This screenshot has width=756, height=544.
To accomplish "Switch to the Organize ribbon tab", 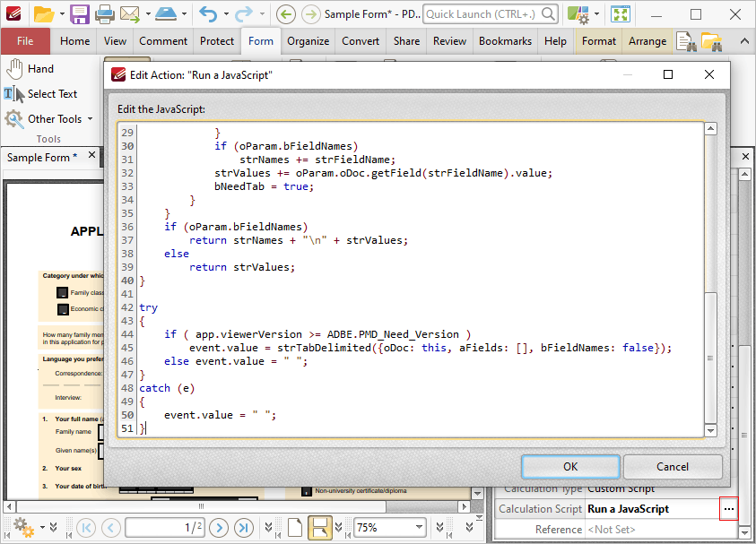I will [308, 41].
